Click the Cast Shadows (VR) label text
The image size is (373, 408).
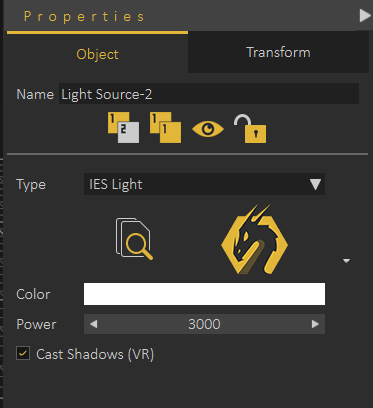[95, 354]
